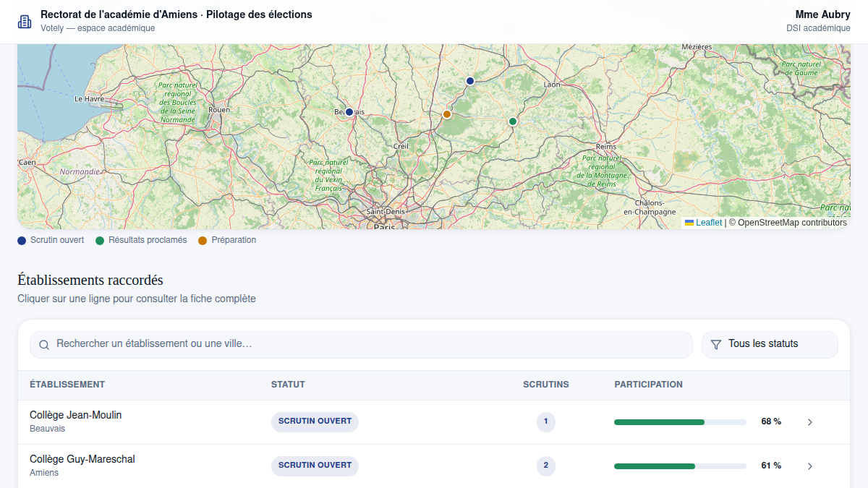Open Collège Jean-Moulin row chevron
Screen dimensions: 868x488
point(810,422)
